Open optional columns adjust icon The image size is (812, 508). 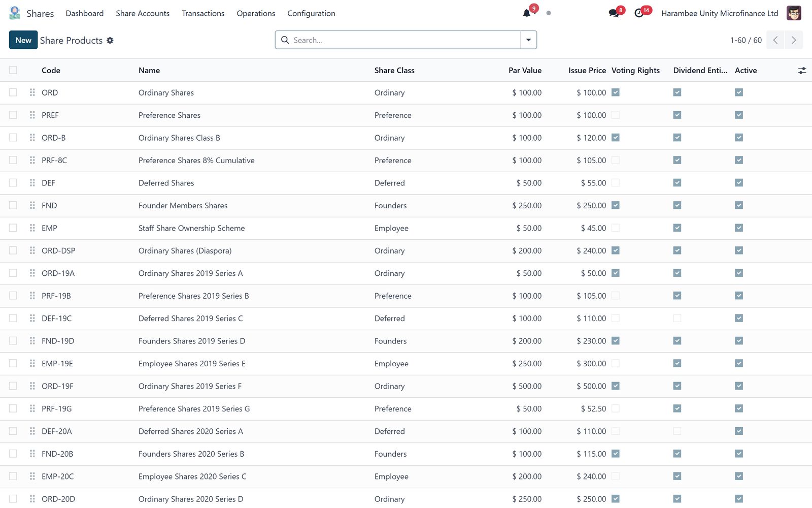(802, 71)
